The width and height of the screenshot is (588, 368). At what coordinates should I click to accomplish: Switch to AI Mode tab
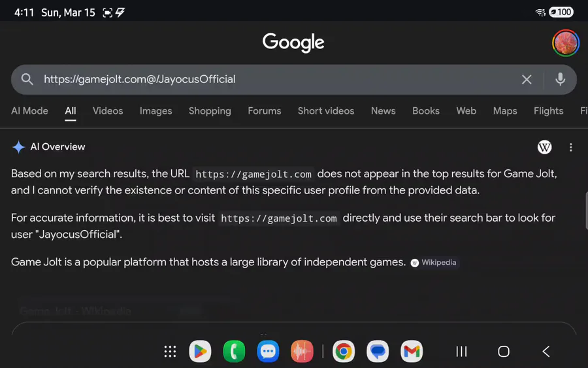pos(29,110)
